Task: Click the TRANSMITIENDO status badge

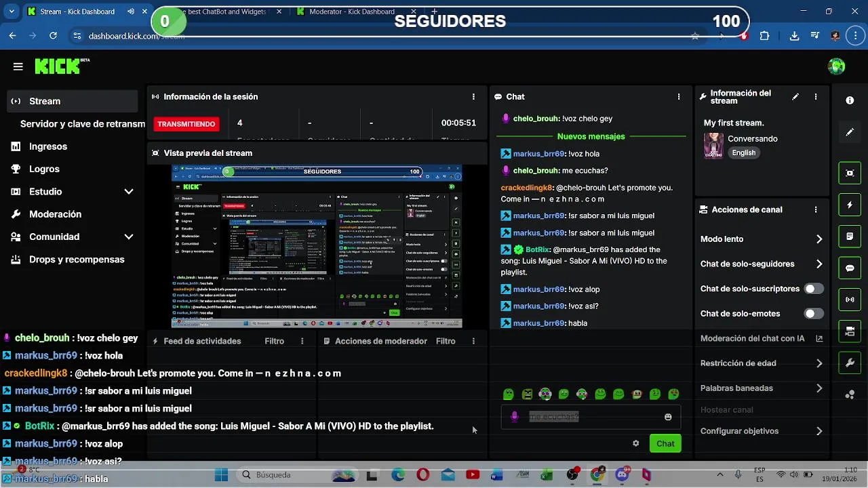Action: click(186, 124)
